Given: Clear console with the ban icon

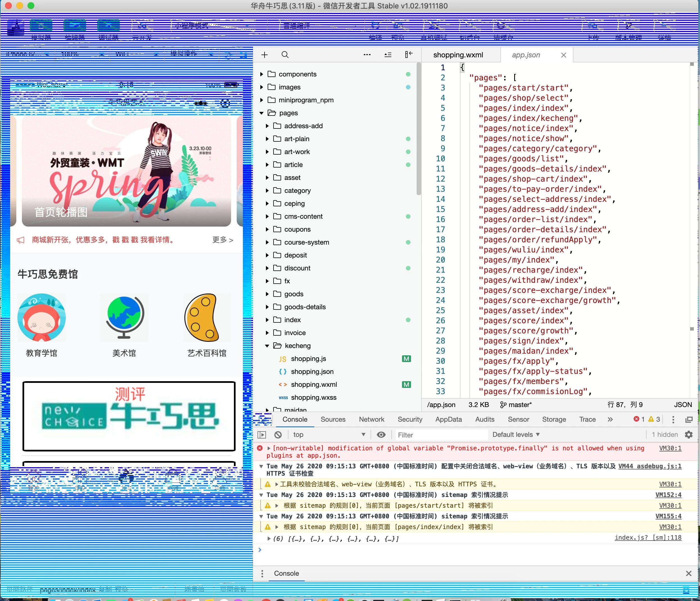Looking at the screenshot, I should (278, 435).
